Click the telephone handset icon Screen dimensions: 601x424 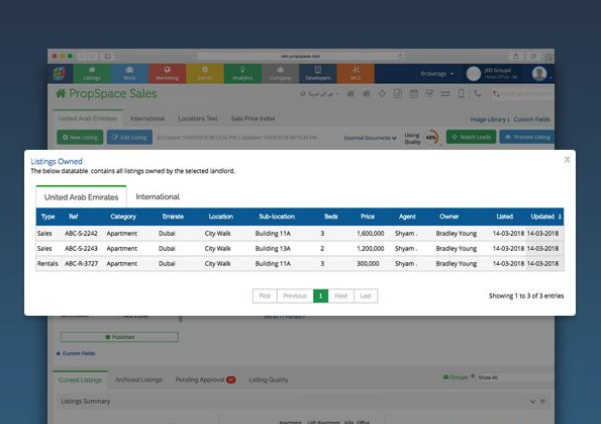click(x=477, y=94)
